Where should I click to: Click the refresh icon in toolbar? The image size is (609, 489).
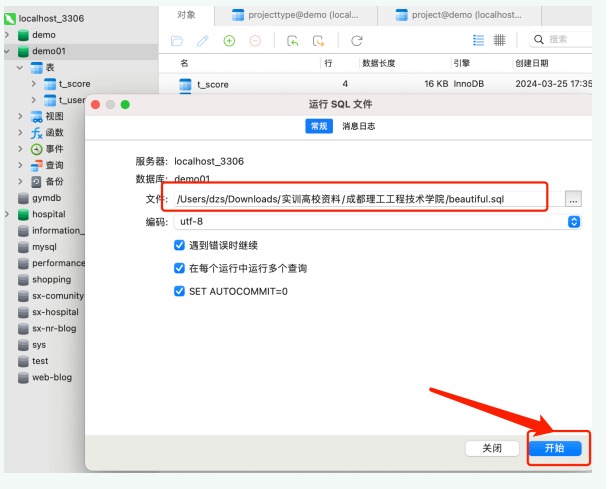(x=357, y=40)
